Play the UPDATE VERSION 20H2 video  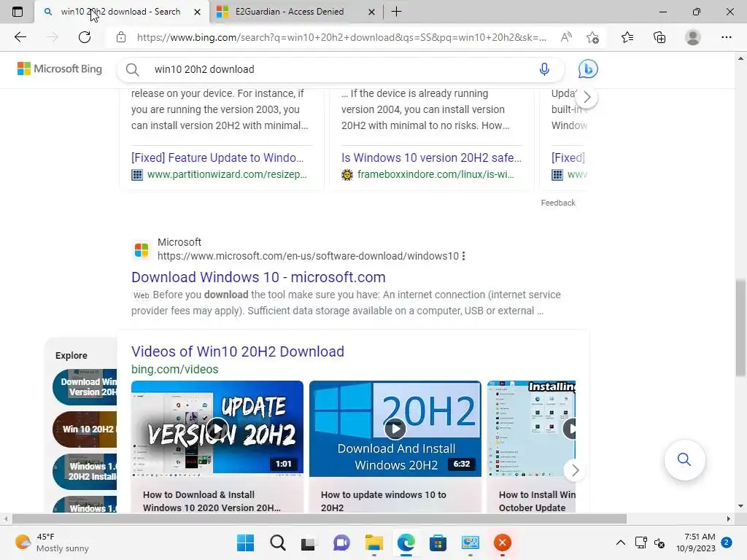point(217,429)
